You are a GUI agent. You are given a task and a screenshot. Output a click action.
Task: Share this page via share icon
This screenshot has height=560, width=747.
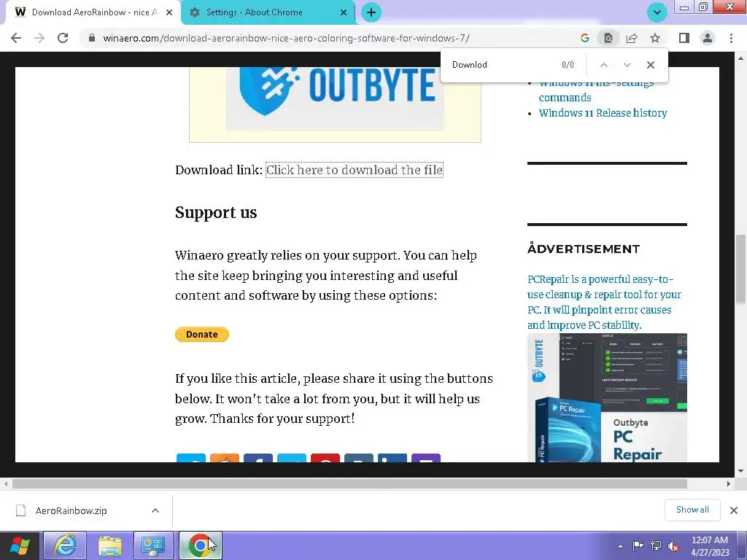[632, 38]
